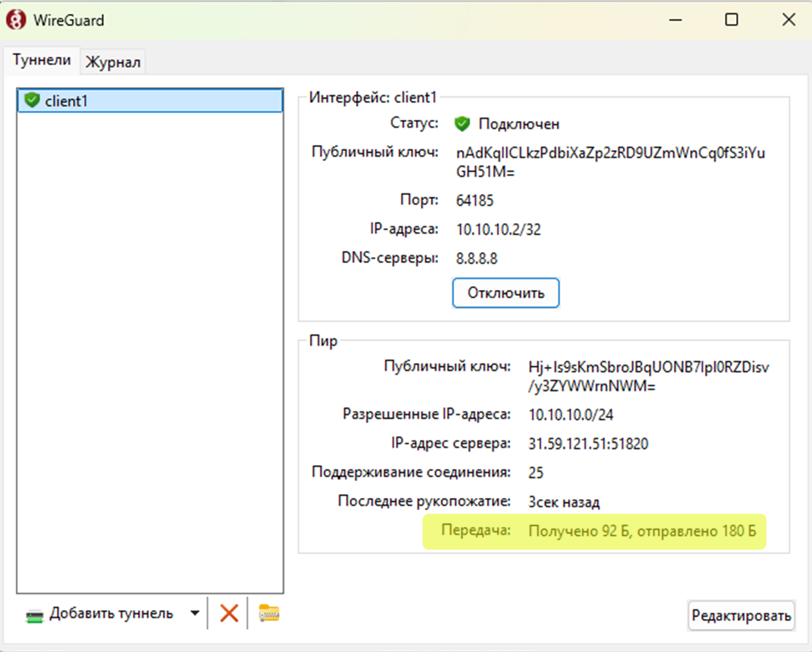This screenshot has width=812, height=652.
Task: Minimize the WireGuard window
Action: coord(675,20)
